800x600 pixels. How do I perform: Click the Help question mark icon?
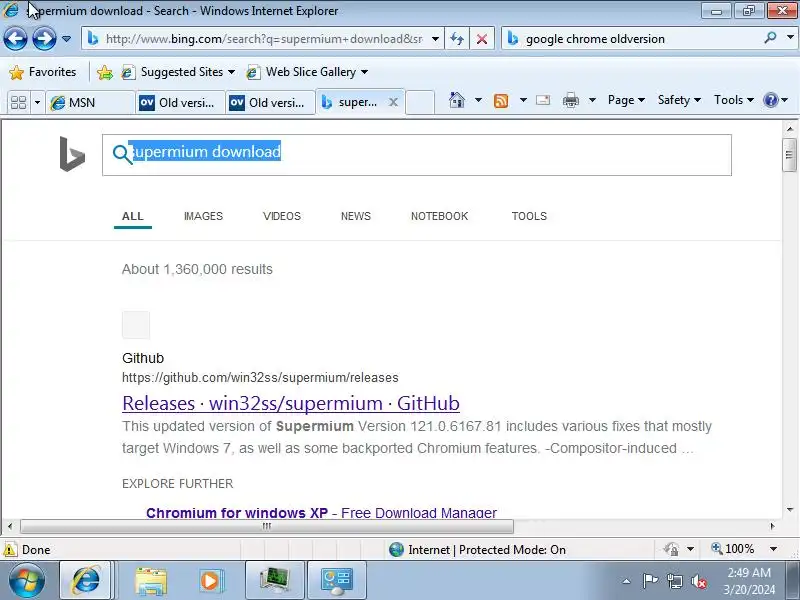[770, 100]
